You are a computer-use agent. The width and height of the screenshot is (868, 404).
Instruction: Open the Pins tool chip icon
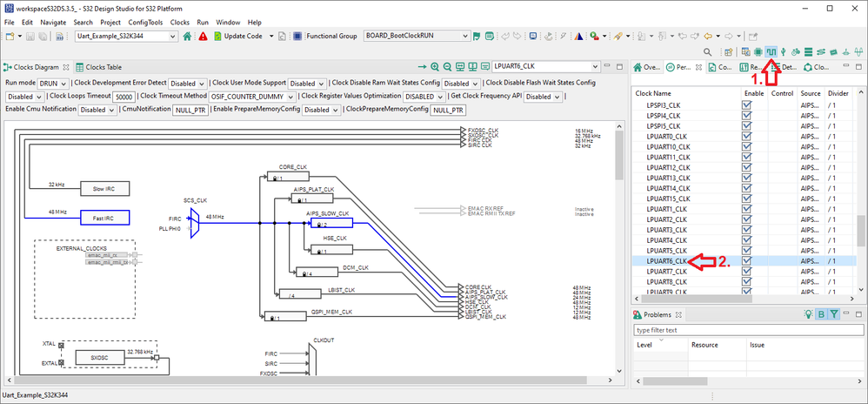coord(758,51)
